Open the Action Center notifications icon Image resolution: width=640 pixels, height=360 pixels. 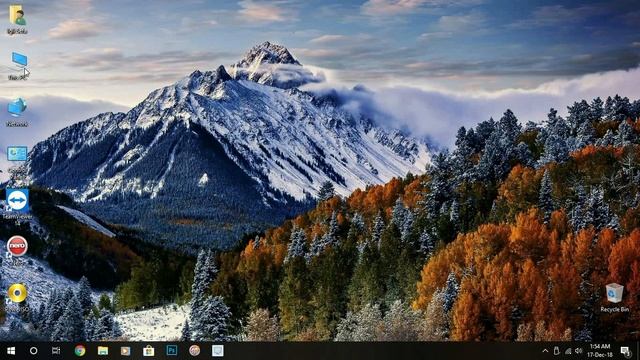(625, 351)
